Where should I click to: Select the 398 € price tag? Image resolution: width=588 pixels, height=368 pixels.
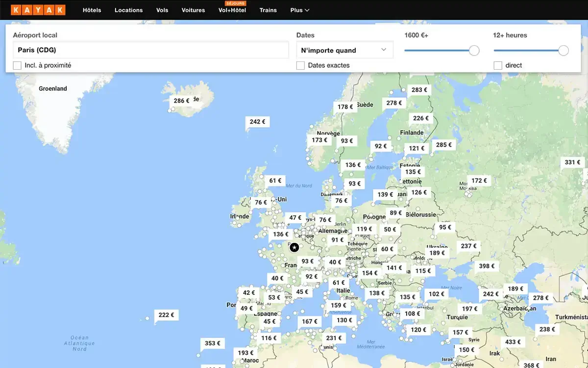[x=487, y=266]
